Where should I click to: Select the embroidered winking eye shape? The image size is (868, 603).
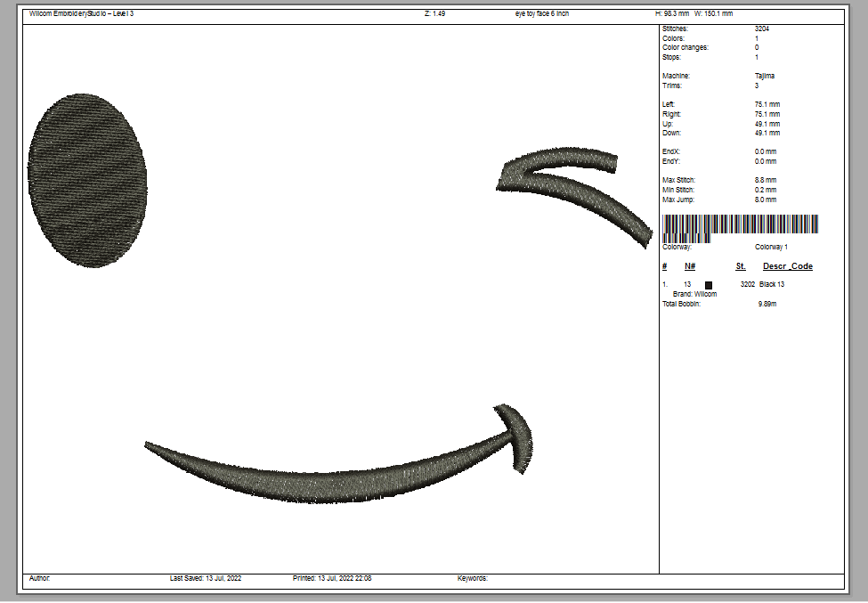point(574,197)
